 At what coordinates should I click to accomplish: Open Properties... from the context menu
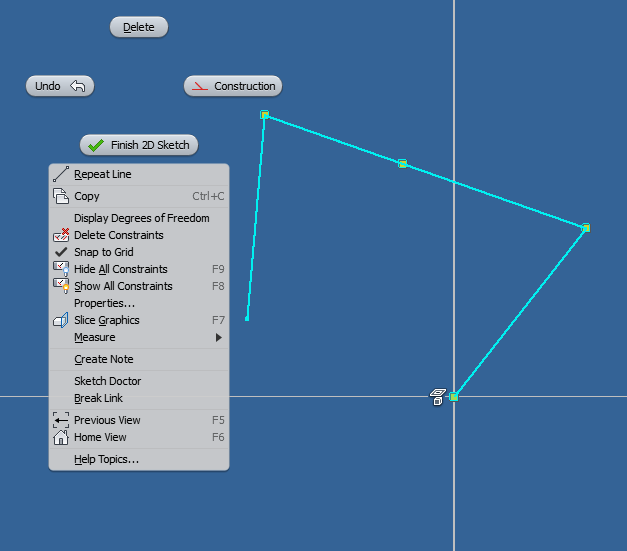click(x=139, y=303)
